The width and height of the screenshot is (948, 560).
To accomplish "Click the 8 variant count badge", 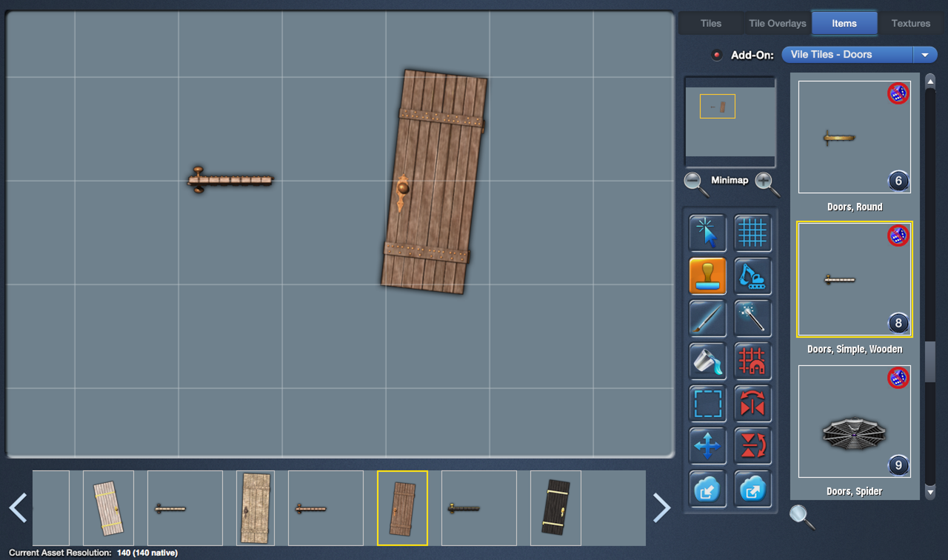I will point(898,323).
